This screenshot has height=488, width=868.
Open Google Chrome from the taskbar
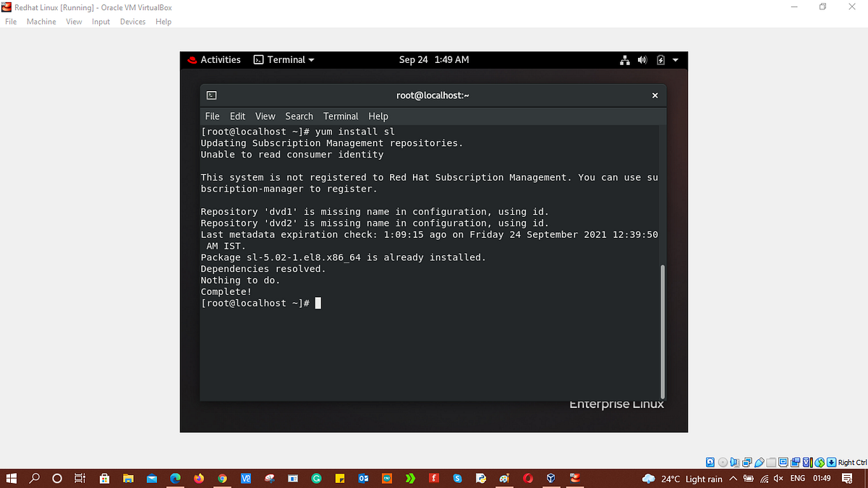click(222, 478)
